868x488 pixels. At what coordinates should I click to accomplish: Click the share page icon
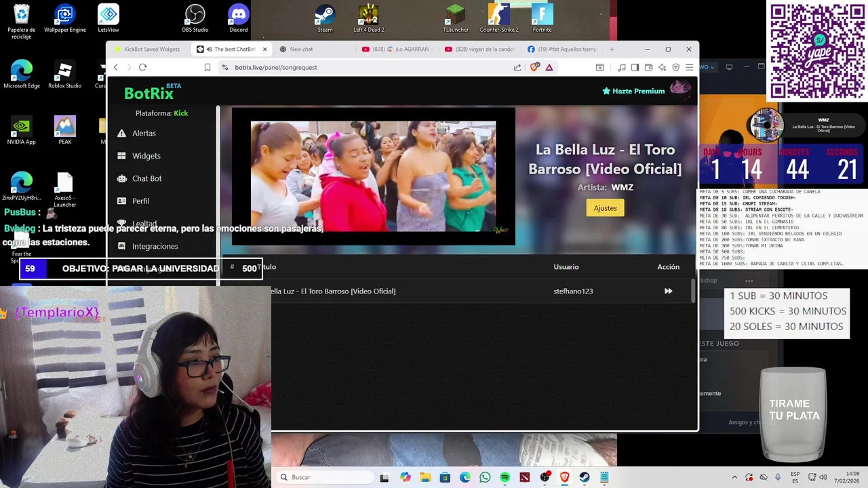coord(518,67)
